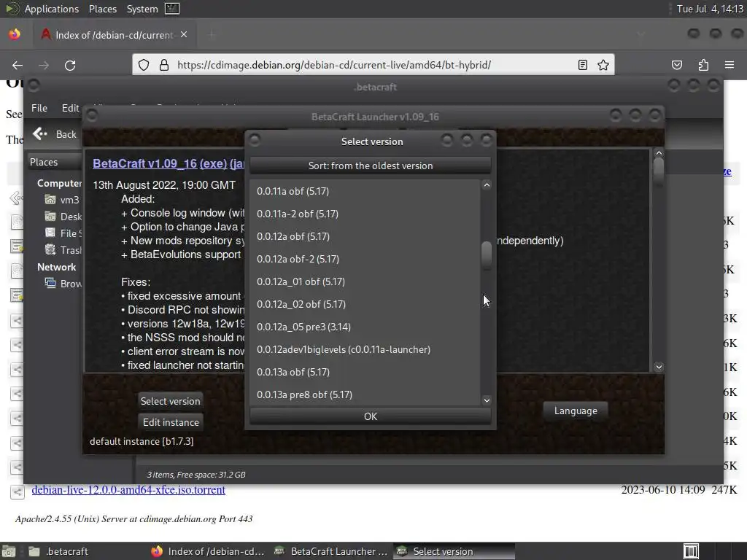This screenshot has height=560, width=747.
Task: Open Trash in file manager sidebar
Action: 63,250
